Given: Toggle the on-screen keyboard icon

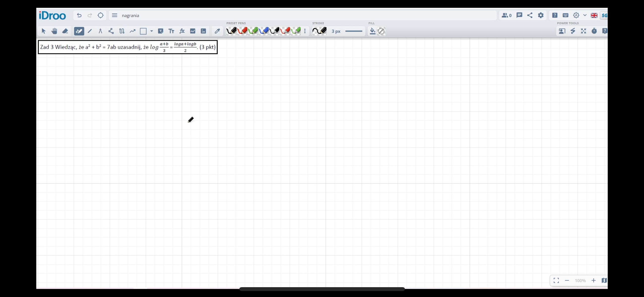Looking at the screenshot, I should point(565,15).
